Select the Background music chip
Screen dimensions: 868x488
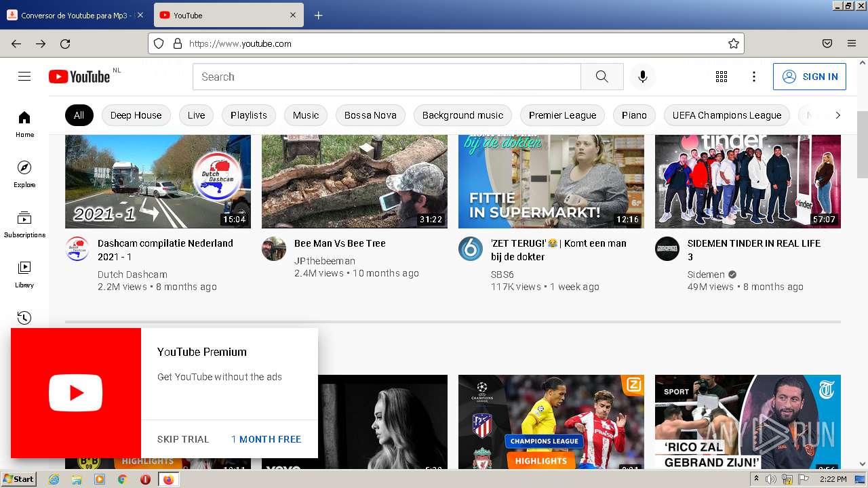[x=462, y=115]
